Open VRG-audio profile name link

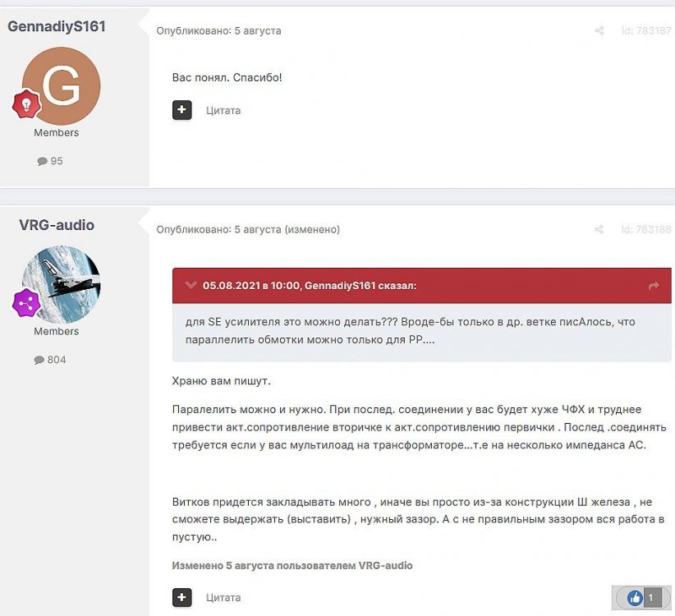[x=57, y=225]
